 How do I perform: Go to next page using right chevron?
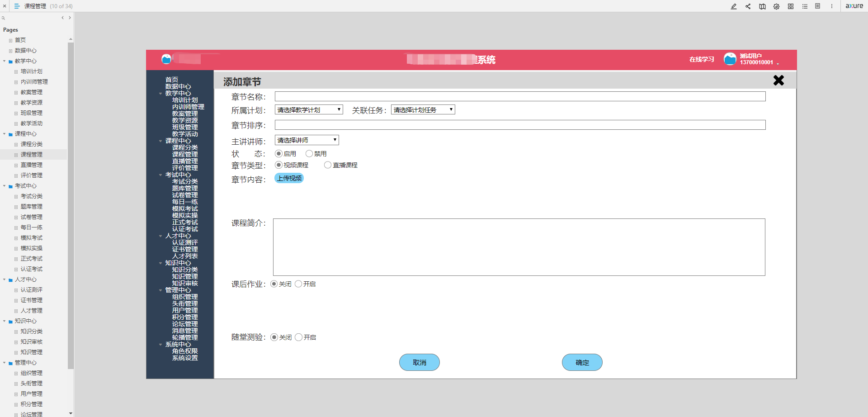pyautogui.click(x=70, y=18)
